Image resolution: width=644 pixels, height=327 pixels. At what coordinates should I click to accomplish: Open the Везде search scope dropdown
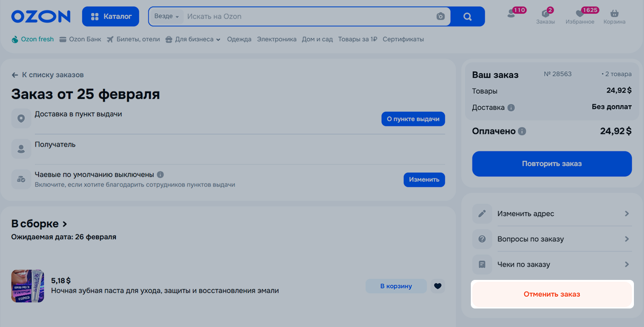click(x=166, y=16)
